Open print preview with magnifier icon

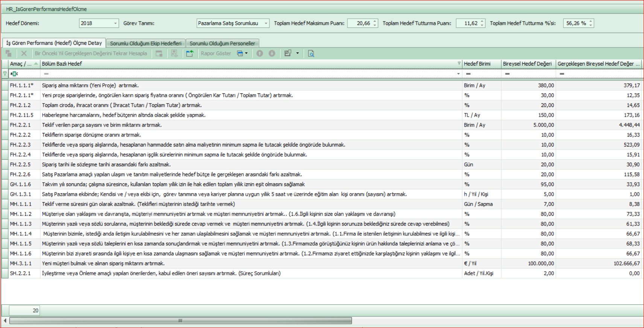tap(311, 53)
